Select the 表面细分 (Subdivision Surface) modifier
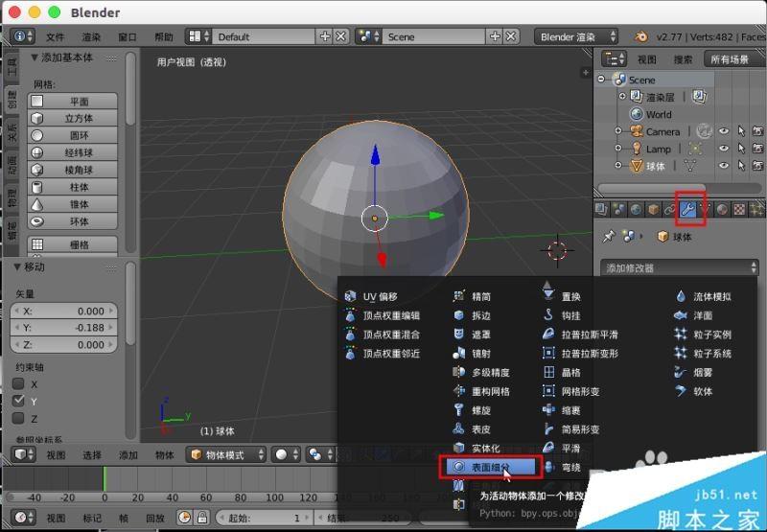 coord(491,467)
